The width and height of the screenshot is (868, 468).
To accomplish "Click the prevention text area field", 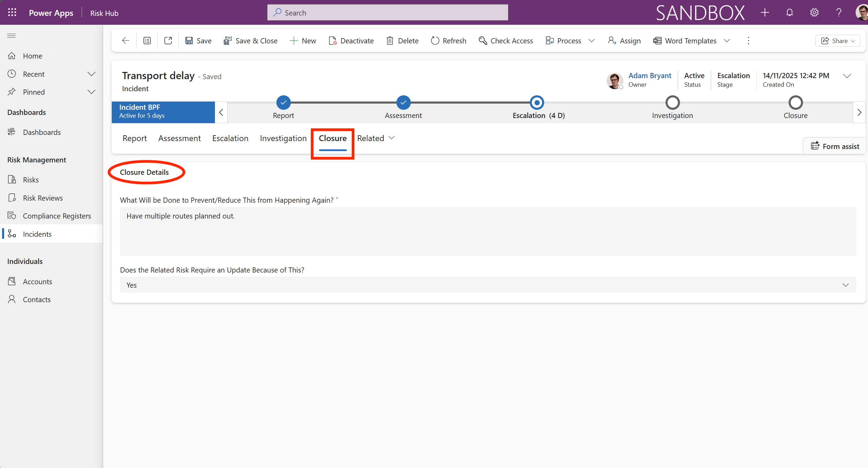I will [x=488, y=231].
